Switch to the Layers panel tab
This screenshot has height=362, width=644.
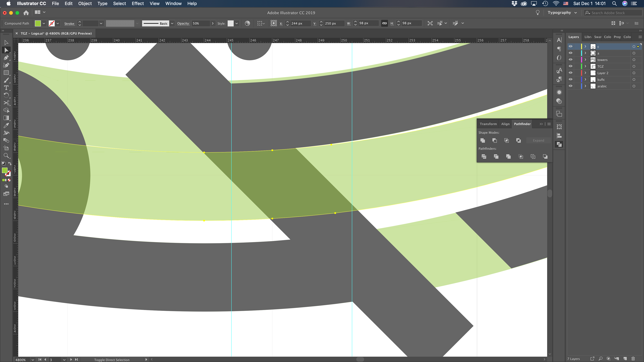pyautogui.click(x=574, y=37)
